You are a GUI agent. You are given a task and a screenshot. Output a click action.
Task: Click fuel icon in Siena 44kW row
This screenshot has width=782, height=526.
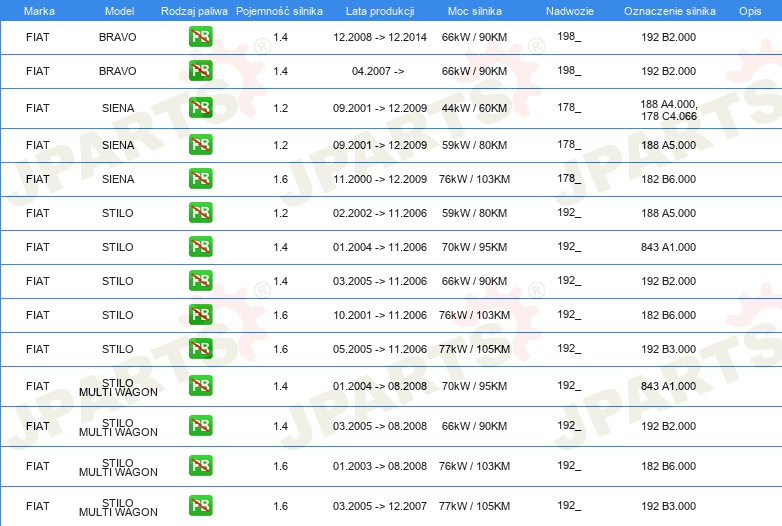pyautogui.click(x=200, y=108)
